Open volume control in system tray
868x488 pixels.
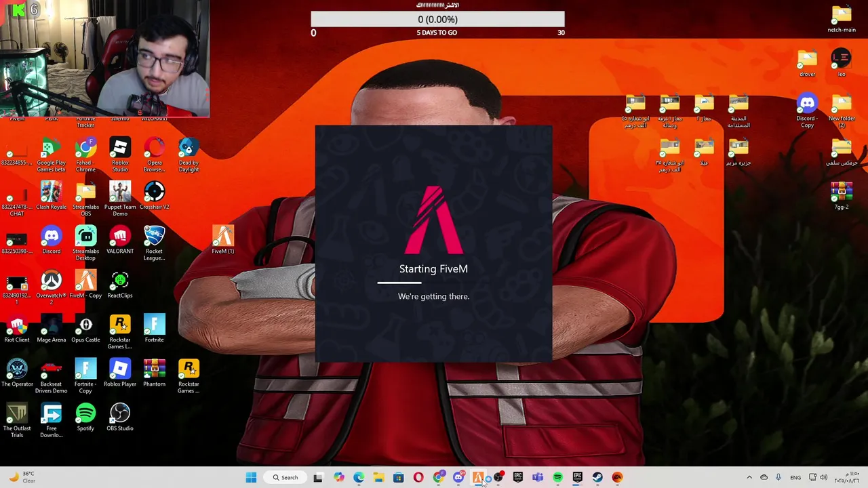click(823, 477)
